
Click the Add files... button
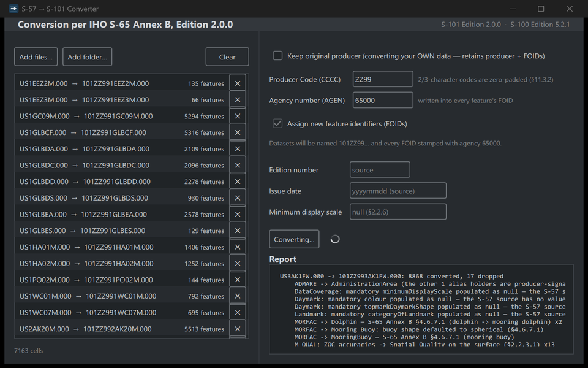tap(36, 57)
